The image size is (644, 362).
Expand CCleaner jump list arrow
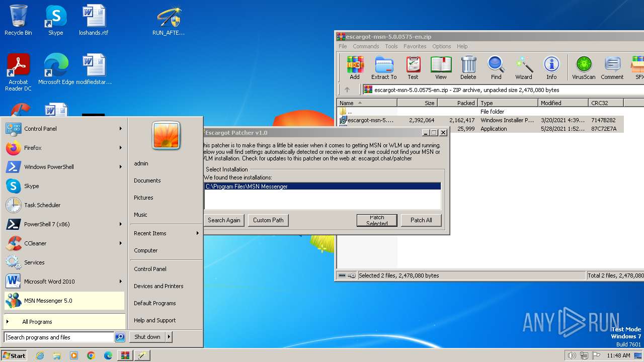[121, 243]
